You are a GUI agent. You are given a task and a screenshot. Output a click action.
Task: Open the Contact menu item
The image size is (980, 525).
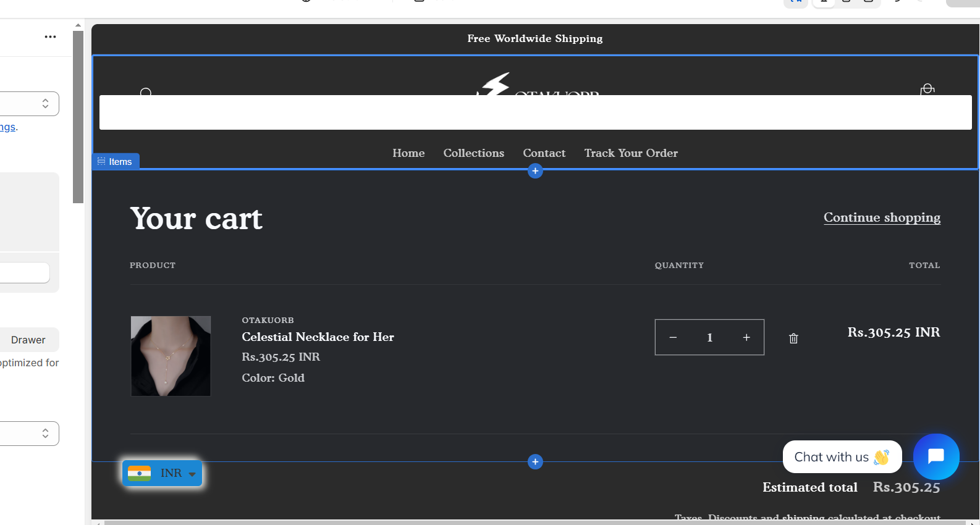click(x=544, y=153)
